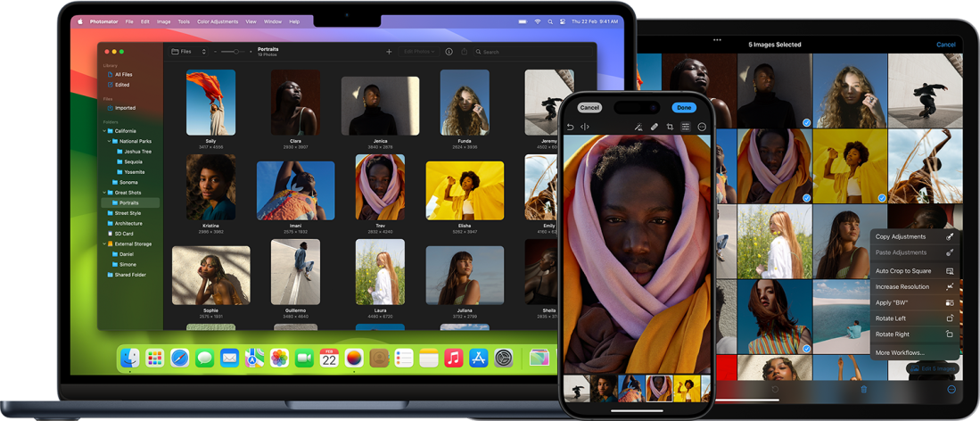Select the repair bandage tool on iPhone
This screenshot has height=421, width=980.
[654, 127]
